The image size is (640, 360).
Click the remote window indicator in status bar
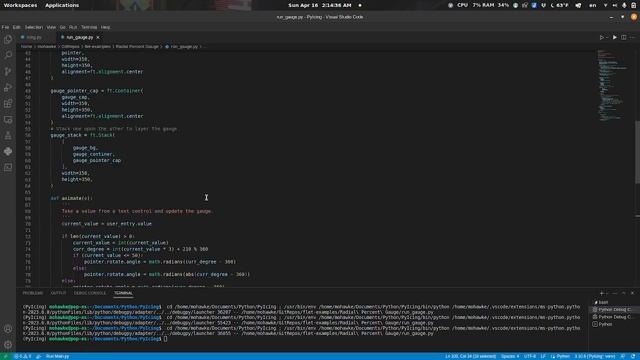tap(5, 356)
